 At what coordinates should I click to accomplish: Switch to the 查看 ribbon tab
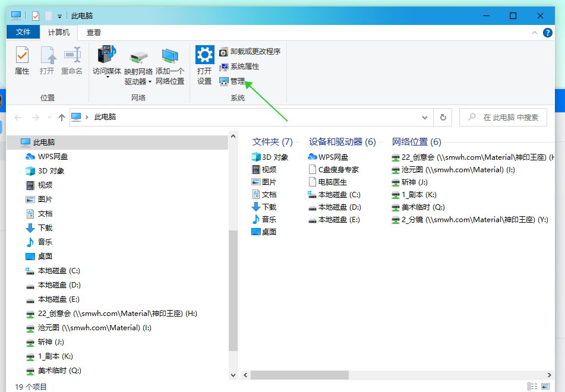(94, 33)
